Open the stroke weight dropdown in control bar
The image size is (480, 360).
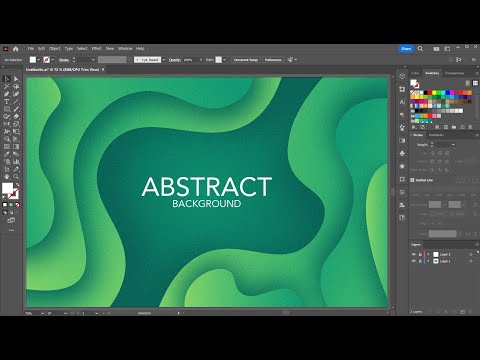[93, 60]
